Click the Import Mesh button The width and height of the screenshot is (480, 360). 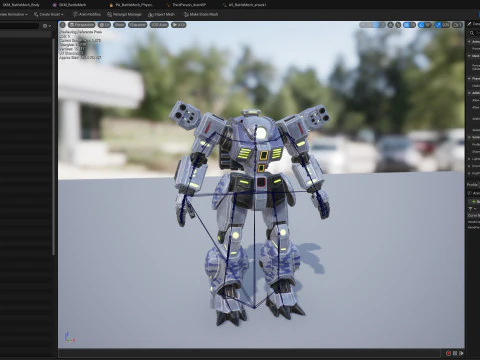coord(161,14)
